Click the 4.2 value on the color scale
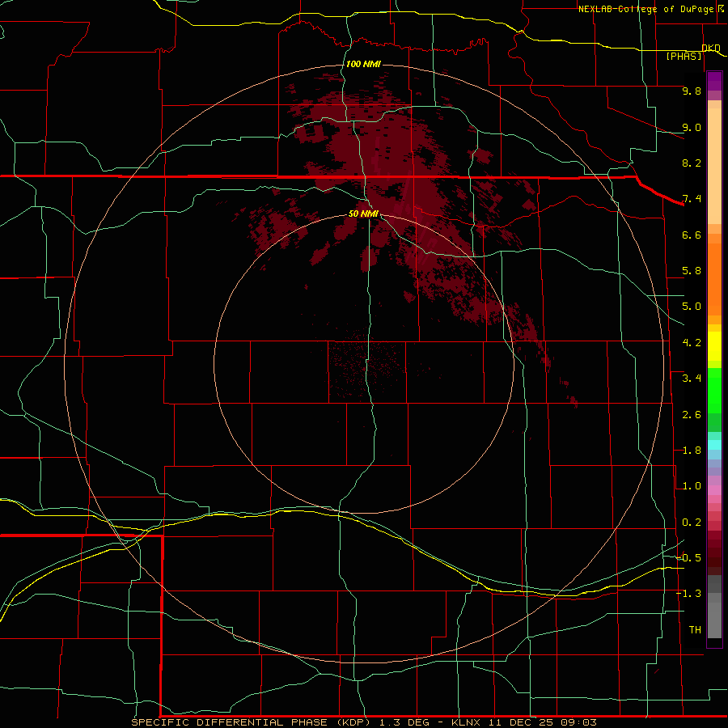Viewport: 728px width, 728px height. [692, 343]
